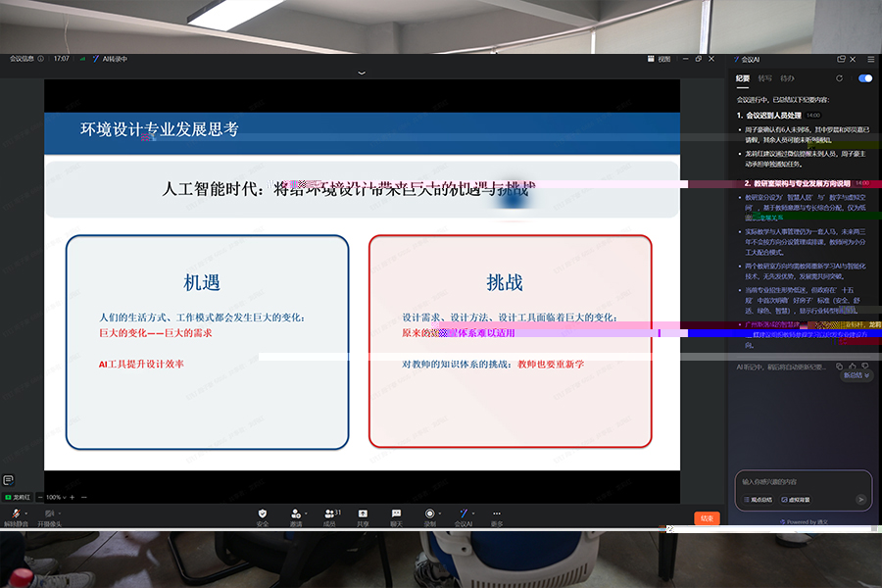Switch to the 转写 transcript tab

pos(765,78)
